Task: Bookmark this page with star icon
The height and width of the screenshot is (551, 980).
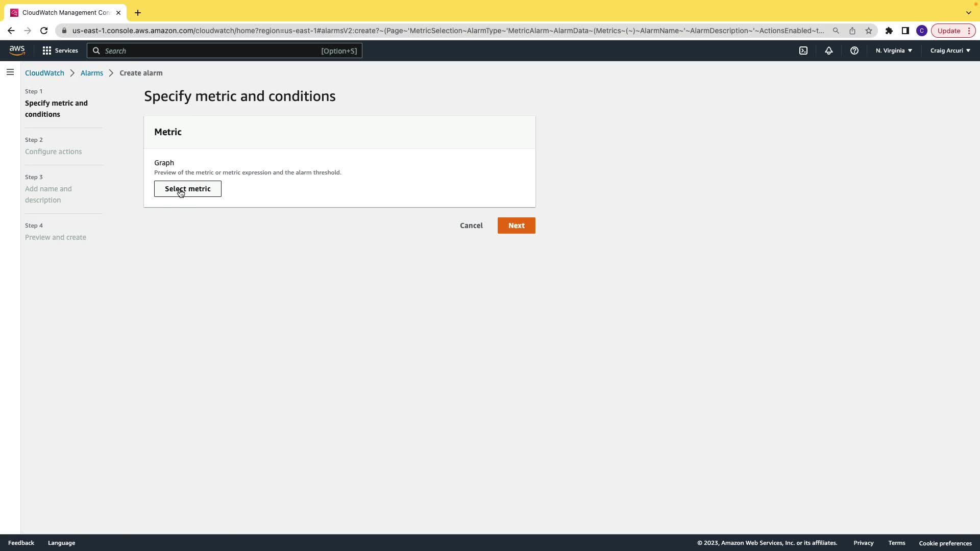Action: [x=869, y=31]
